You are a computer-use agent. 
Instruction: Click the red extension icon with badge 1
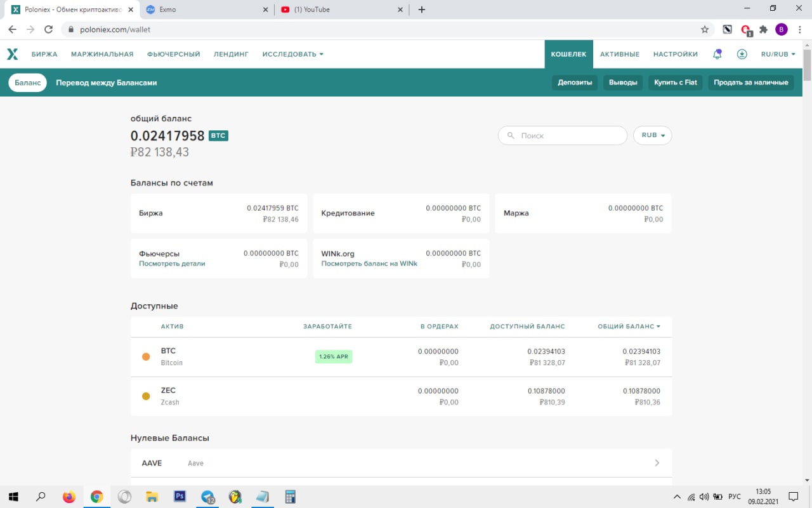[x=746, y=30]
